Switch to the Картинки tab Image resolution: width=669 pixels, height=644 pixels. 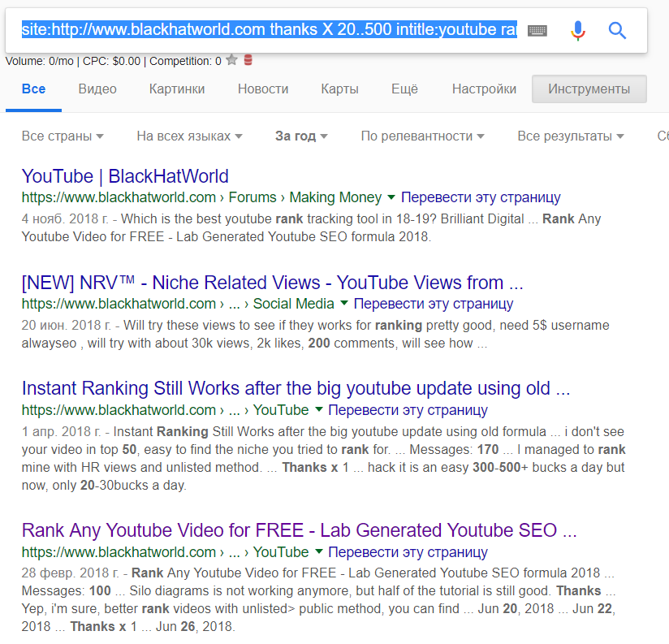click(x=177, y=89)
